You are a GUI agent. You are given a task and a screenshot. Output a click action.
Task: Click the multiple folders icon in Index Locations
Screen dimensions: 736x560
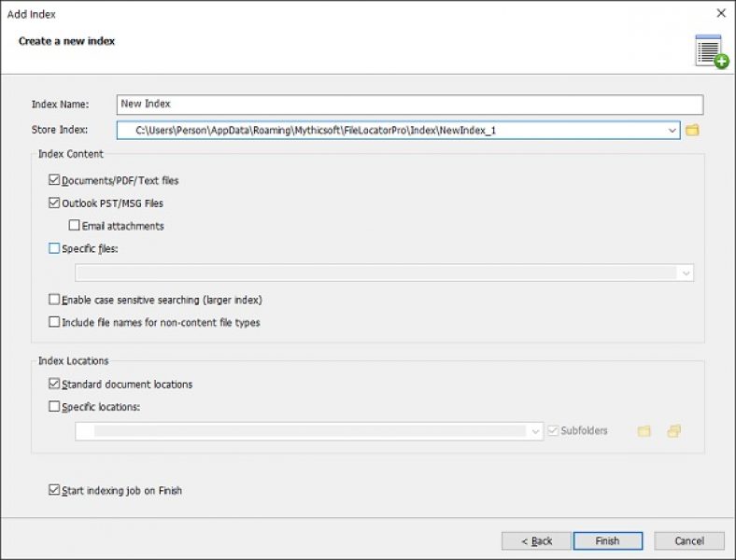click(674, 431)
